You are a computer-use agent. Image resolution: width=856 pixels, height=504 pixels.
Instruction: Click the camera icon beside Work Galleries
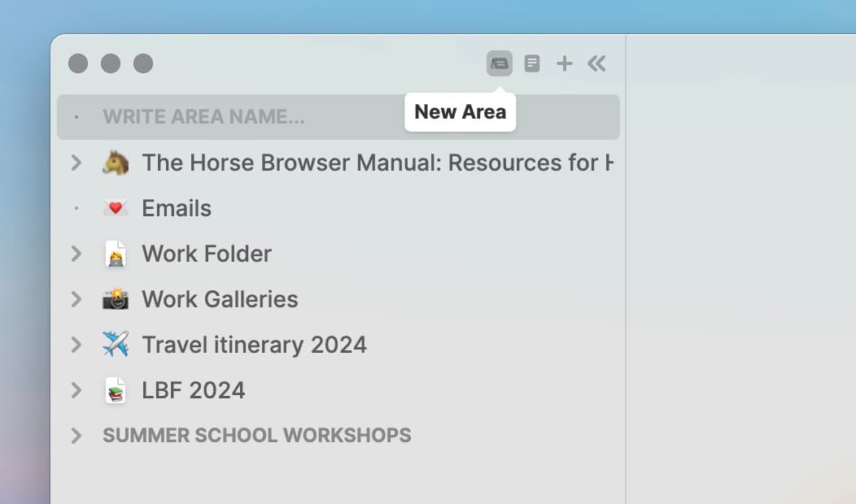[x=116, y=299]
